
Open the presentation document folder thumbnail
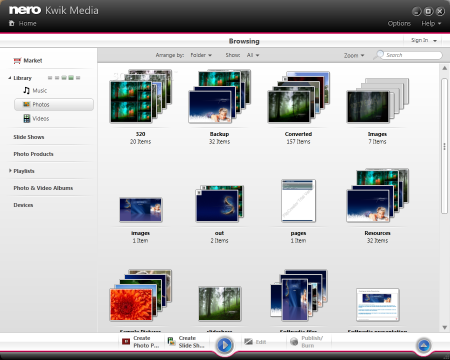click(x=377, y=305)
